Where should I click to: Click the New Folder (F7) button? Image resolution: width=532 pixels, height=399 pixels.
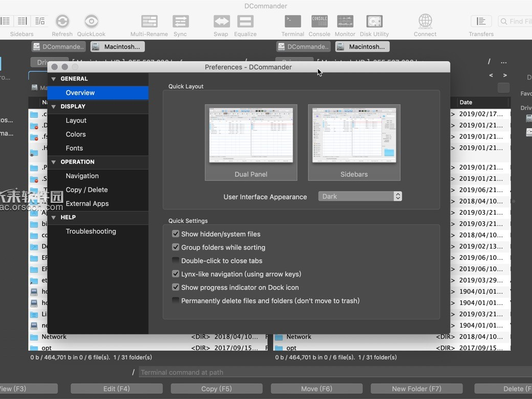pyautogui.click(x=416, y=388)
